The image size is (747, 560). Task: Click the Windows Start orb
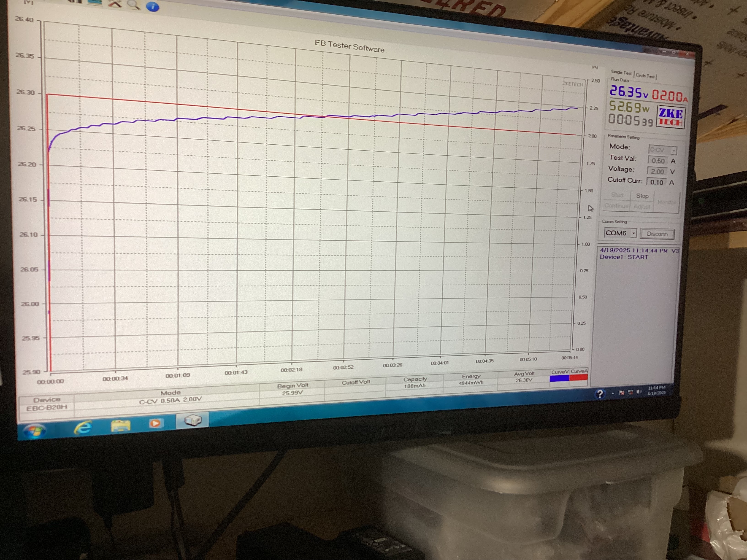tap(35, 431)
